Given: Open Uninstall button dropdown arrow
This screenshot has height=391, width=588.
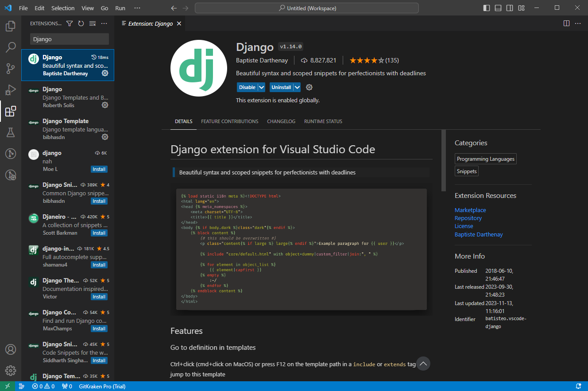Looking at the screenshot, I should coord(297,87).
